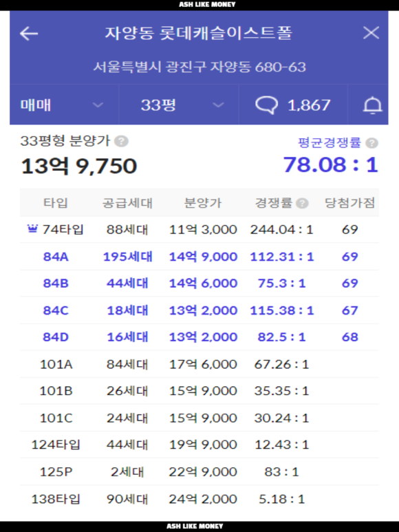
Task: Click the crown icon by 74타입
Action: [32, 229]
